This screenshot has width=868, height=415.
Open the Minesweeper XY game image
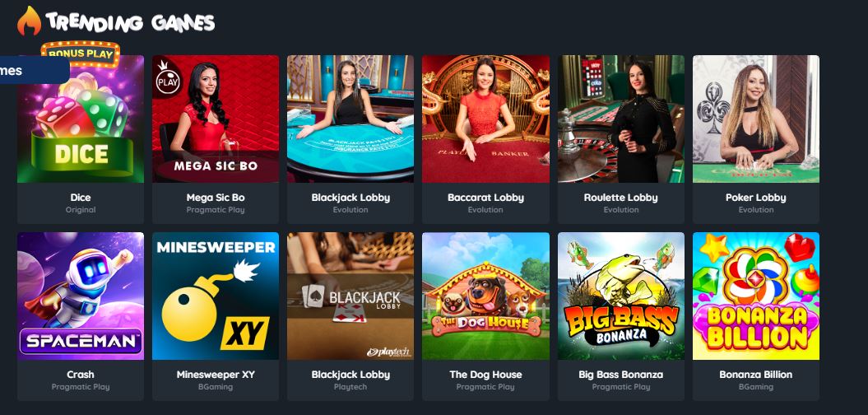coord(216,296)
